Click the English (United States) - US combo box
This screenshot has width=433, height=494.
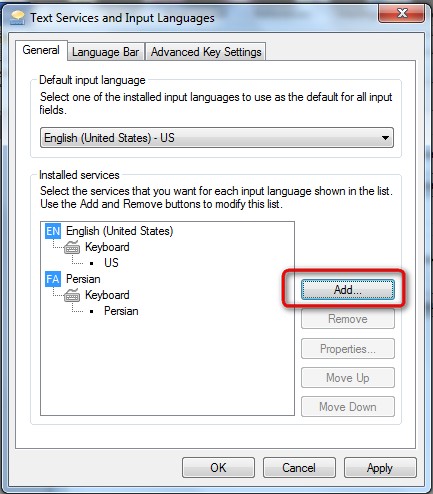[217, 138]
